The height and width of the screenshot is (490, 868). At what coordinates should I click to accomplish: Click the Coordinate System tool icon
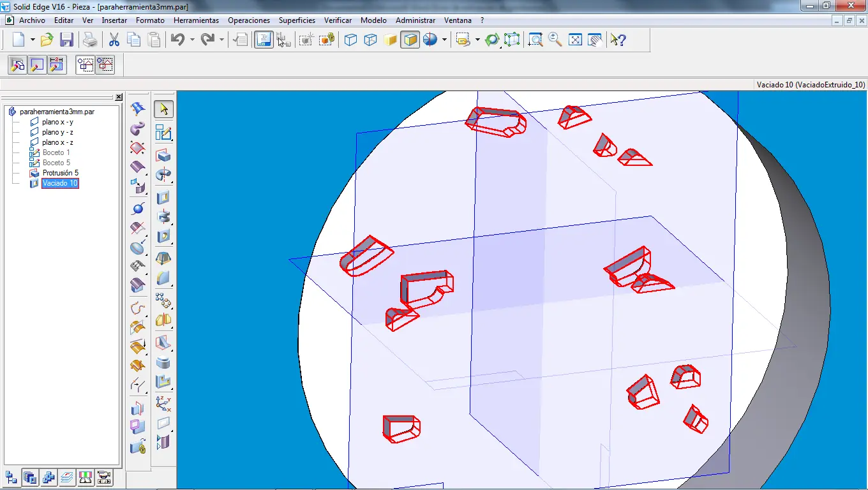[x=163, y=403]
